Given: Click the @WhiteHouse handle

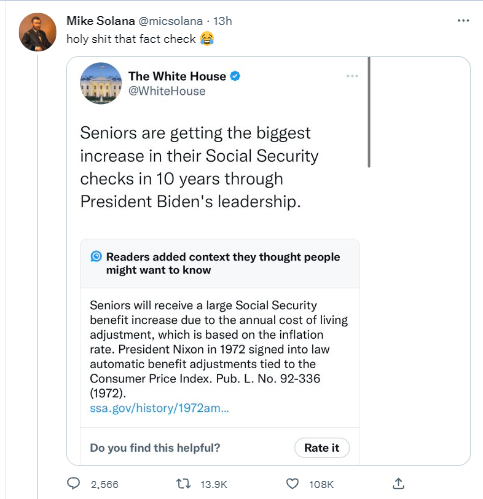Looking at the screenshot, I should pyautogui.click(x=167, y=91).
